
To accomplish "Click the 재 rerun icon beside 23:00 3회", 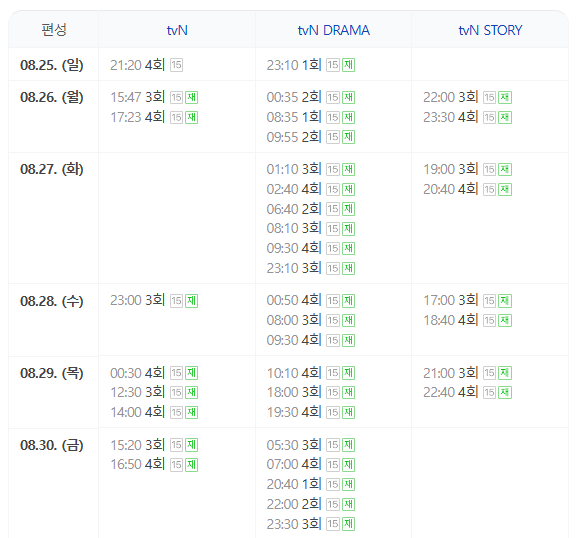I will (x=191, y=301).
